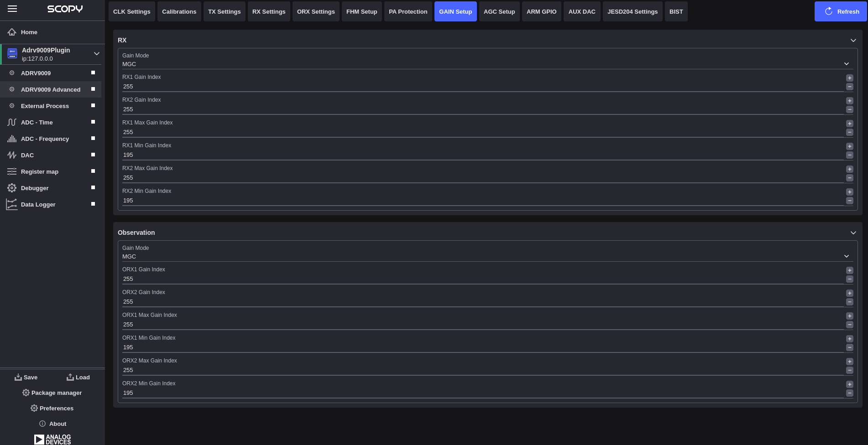Click the ADC - Time waveform icon
Viewport: 868px width, 445px height.
tap(12, 122)
